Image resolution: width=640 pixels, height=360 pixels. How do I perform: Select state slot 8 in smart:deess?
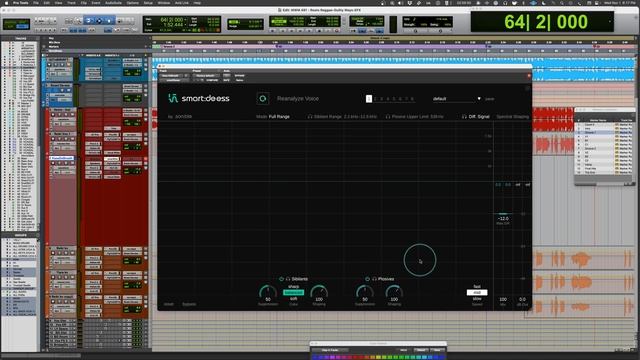412,99
